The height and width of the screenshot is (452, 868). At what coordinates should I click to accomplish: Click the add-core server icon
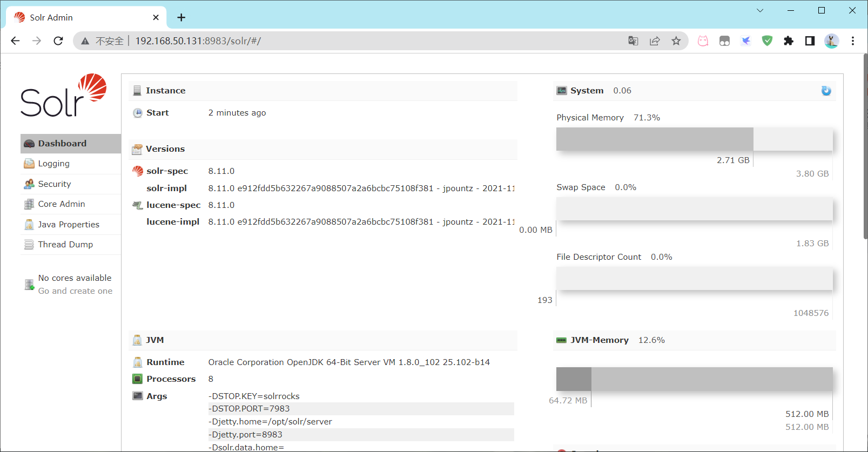click(29, 285)
